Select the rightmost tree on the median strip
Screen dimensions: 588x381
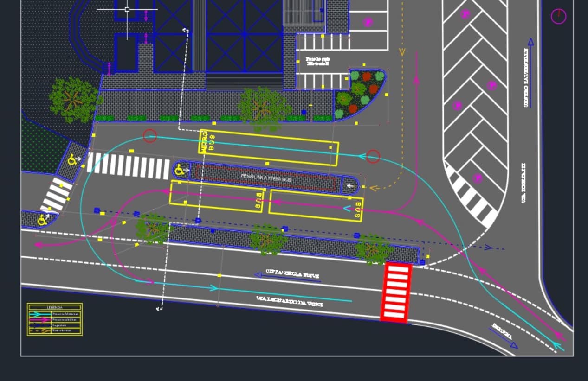[374, 249]
